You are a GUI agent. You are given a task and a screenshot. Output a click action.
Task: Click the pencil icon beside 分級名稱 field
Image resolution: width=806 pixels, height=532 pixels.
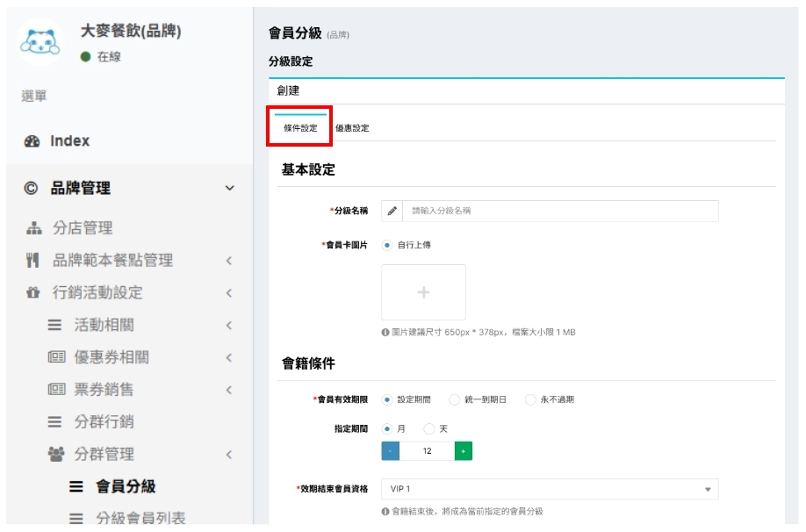pos(392,212)
